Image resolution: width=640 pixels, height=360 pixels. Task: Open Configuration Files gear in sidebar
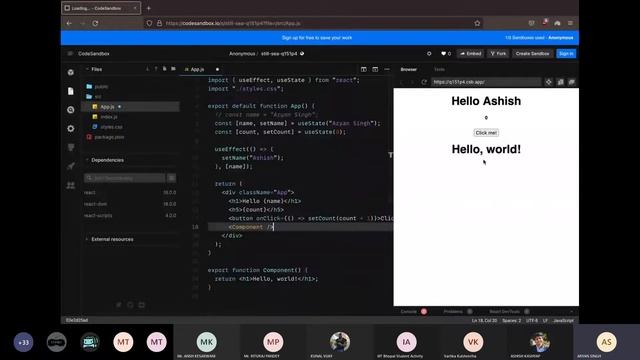tap(71, 129)
